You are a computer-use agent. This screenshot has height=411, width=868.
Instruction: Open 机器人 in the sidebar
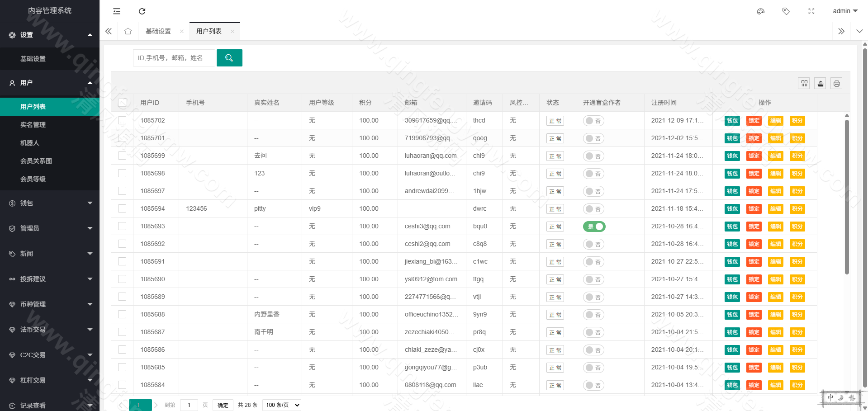click(50, 143)
